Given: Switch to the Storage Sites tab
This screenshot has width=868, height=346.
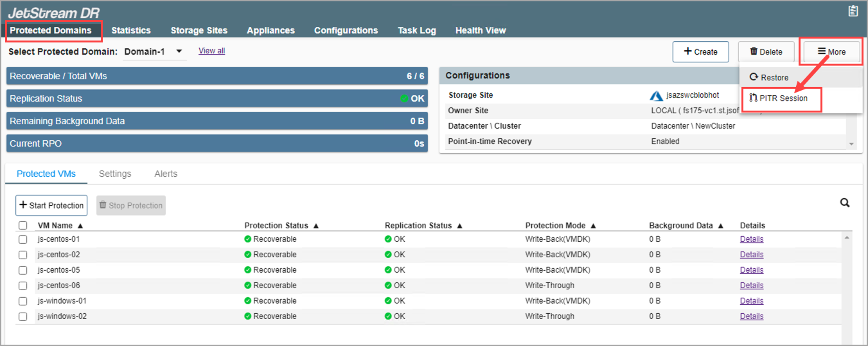Looking at the screenshot, I should [x=199, y=30].
